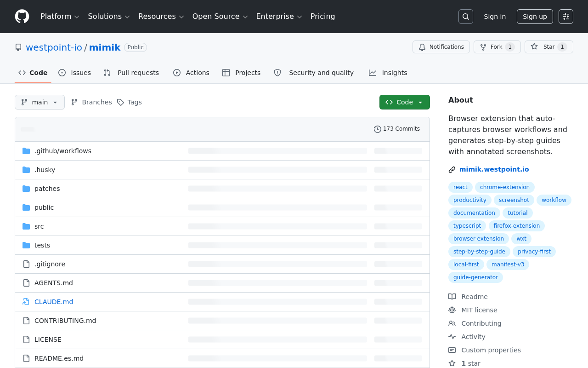Screen dimensions: 588x368
Task: Click the .github/workflows folder icon
Action: (26, 151)
